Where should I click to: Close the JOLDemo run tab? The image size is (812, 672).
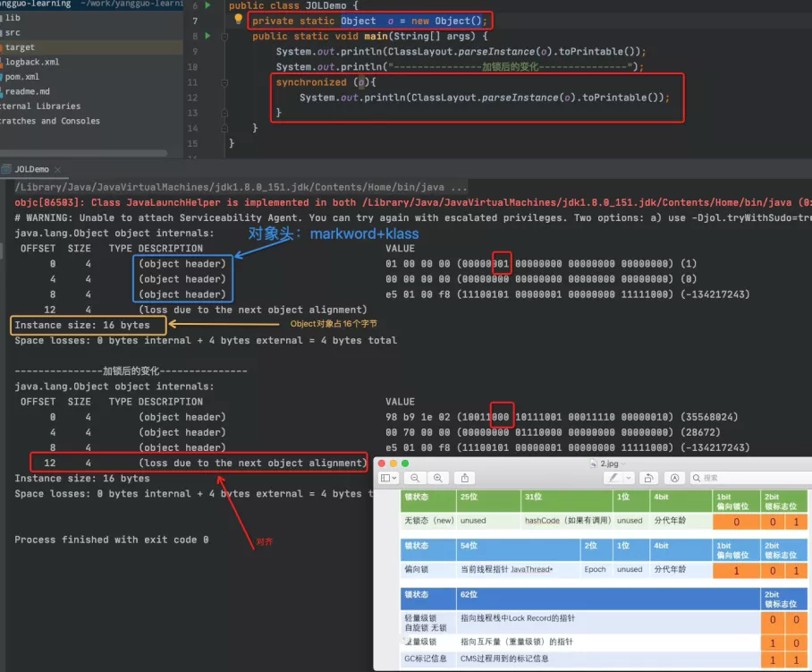tap(57, 169)
